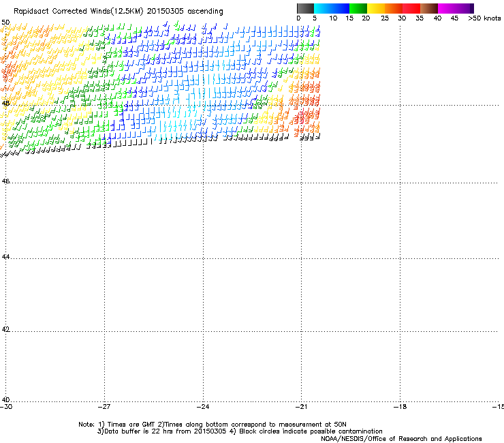The height and width of the screenshot is (443, 504).
Task: Click the longitude label '-27' on bottom axis
Action: [x=104, y=407]
